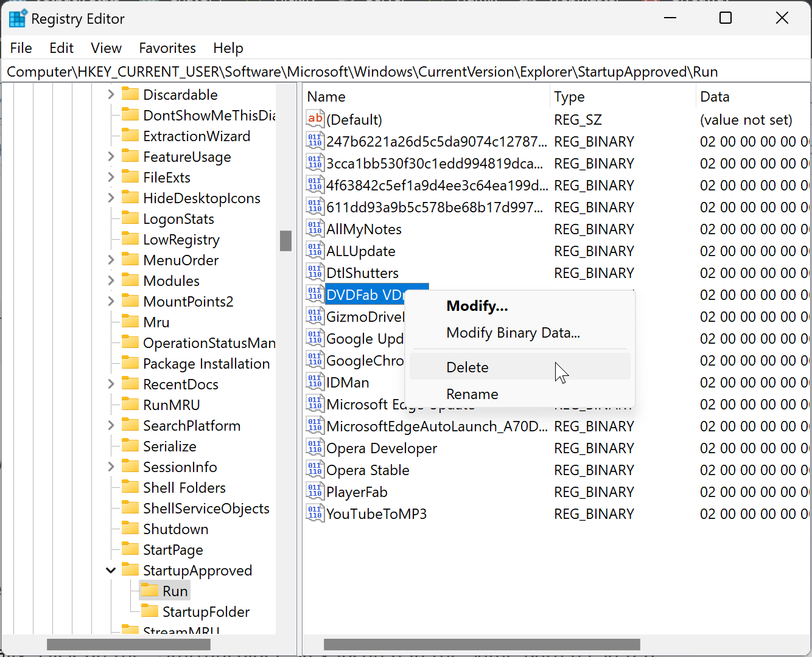Expand the FeatureUsage key
Viewport: 812px width, 657px height.
point(111,156)
